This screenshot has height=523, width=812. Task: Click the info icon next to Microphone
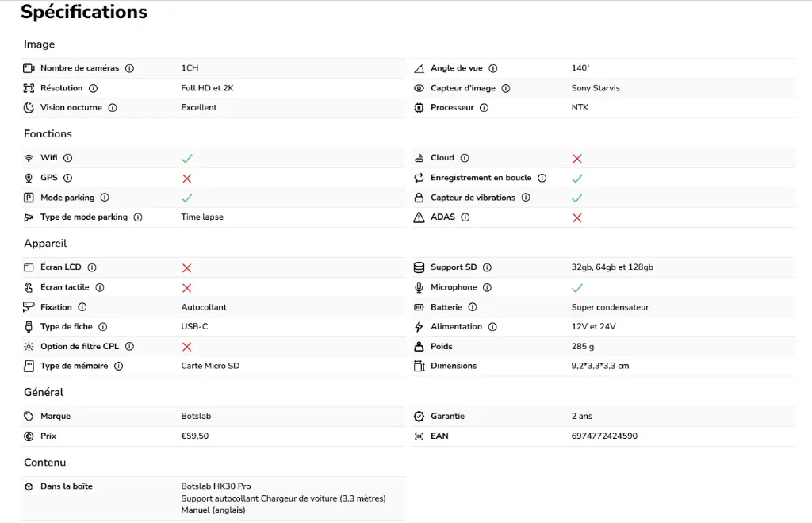coord(488,287)
